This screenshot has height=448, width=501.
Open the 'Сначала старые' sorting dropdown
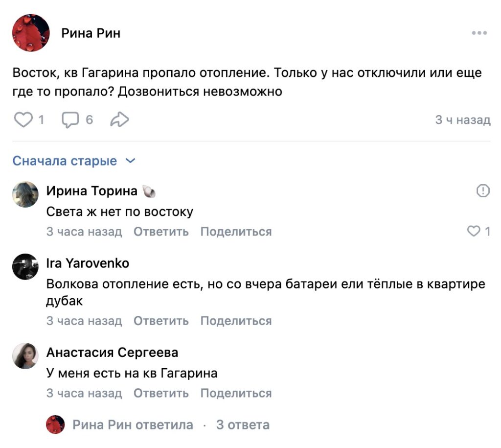(59, 161)
